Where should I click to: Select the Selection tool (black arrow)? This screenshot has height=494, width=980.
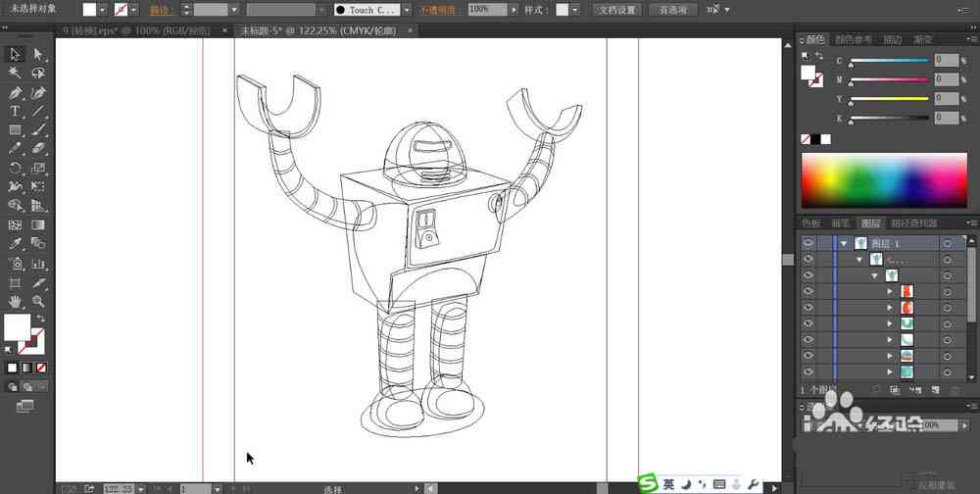point(15,55)
